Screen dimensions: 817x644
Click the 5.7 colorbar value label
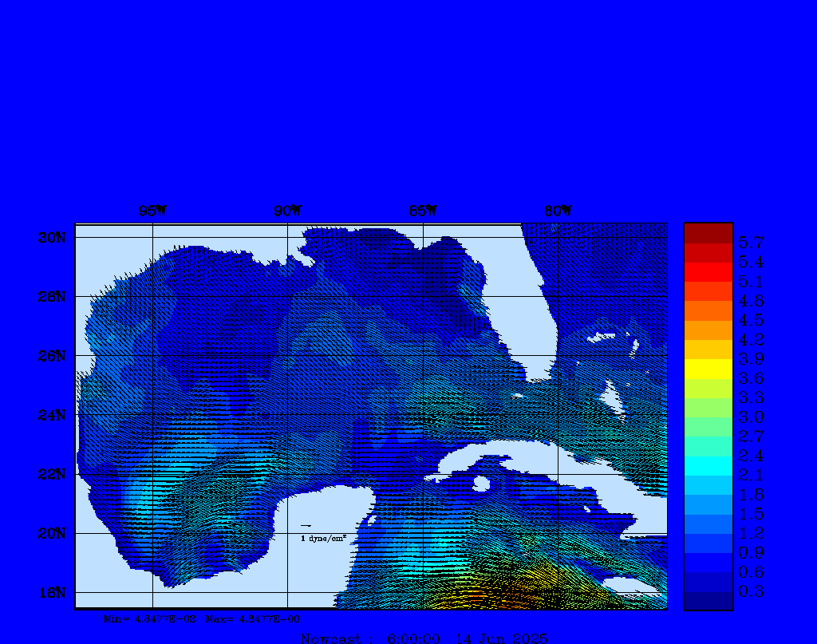(751, 242)
